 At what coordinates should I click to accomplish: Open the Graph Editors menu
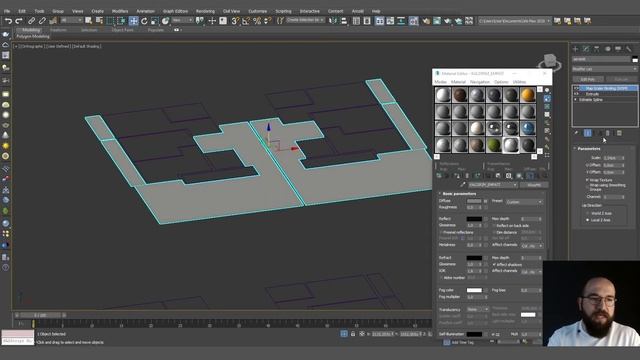[176, 11]
